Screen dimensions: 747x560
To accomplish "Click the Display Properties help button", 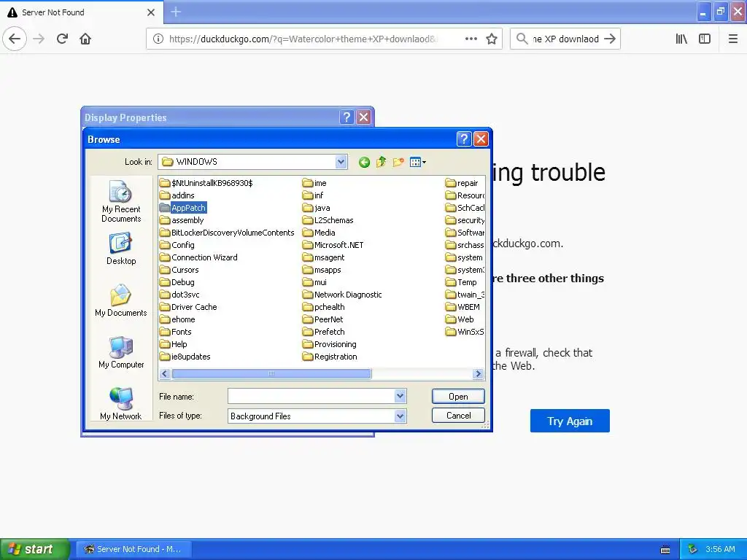I will [x=347, y=117].
